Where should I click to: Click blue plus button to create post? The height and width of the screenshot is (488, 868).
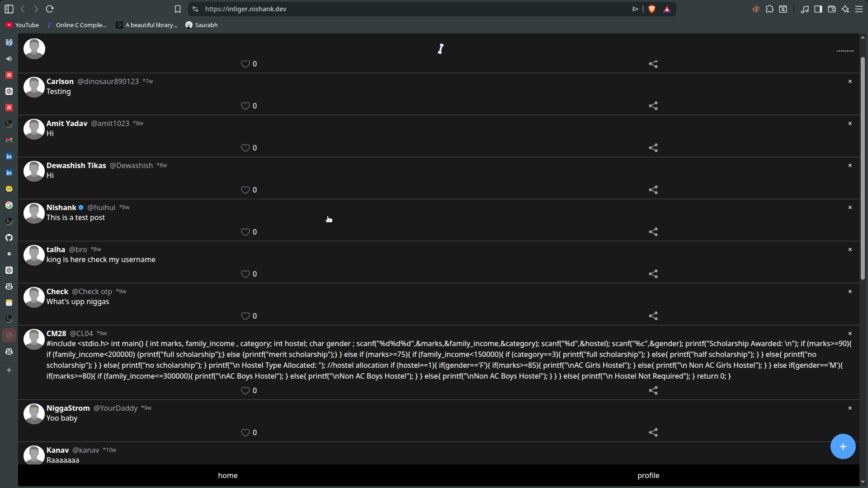[x=843, y=446]
